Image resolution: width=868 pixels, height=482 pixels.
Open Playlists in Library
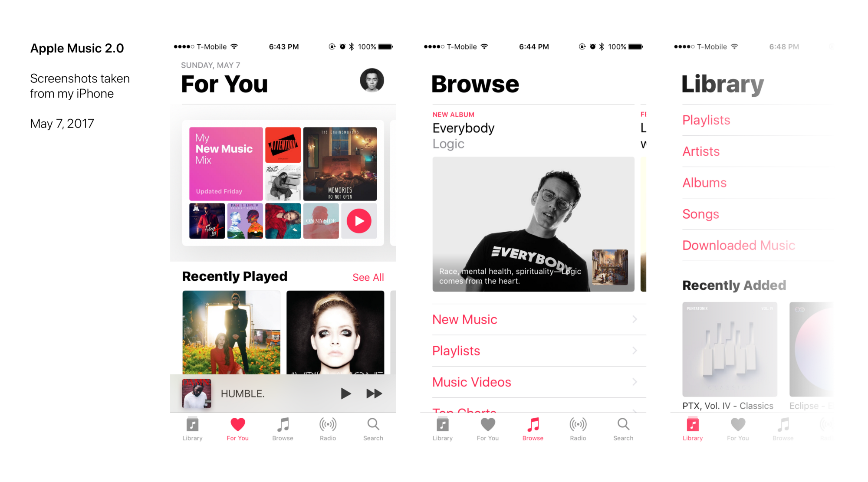coord(708,121)
